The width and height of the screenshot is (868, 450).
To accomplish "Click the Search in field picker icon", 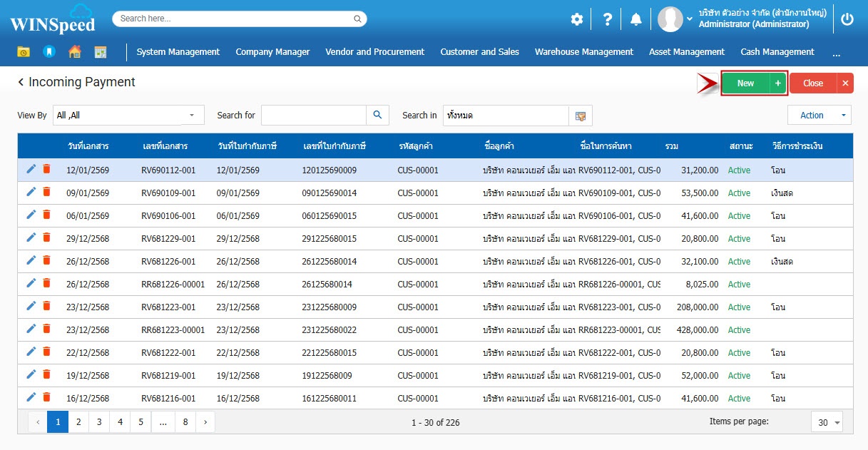I will click(580, 116).
